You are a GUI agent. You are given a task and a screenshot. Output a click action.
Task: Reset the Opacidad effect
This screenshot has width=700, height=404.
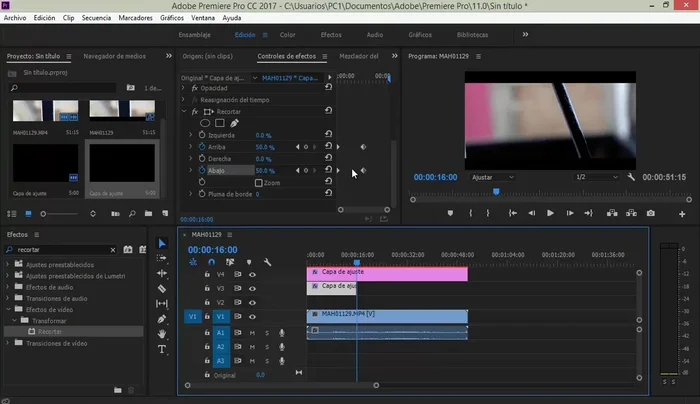click(329, 88)
